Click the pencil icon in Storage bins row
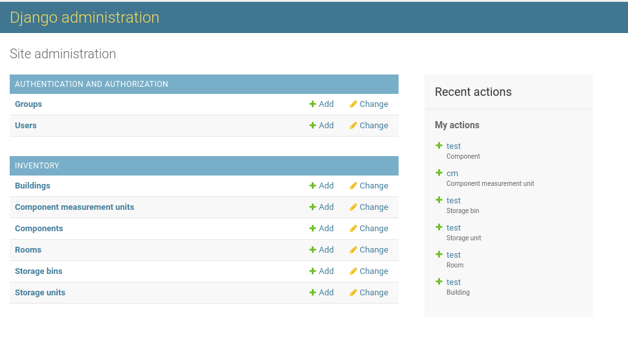The height and width of the screenshot is (364, 628). click(x=353, y=271)
